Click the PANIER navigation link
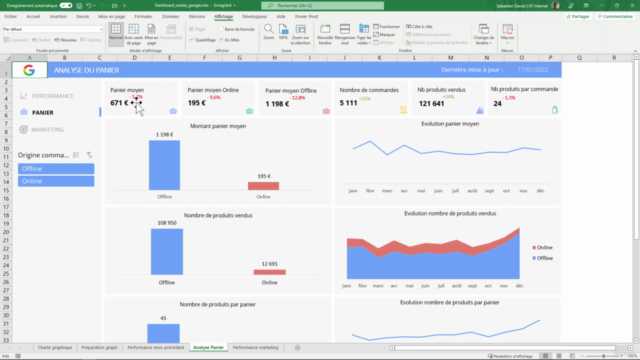This screenshot has width=640, height=360. (42, 113)
